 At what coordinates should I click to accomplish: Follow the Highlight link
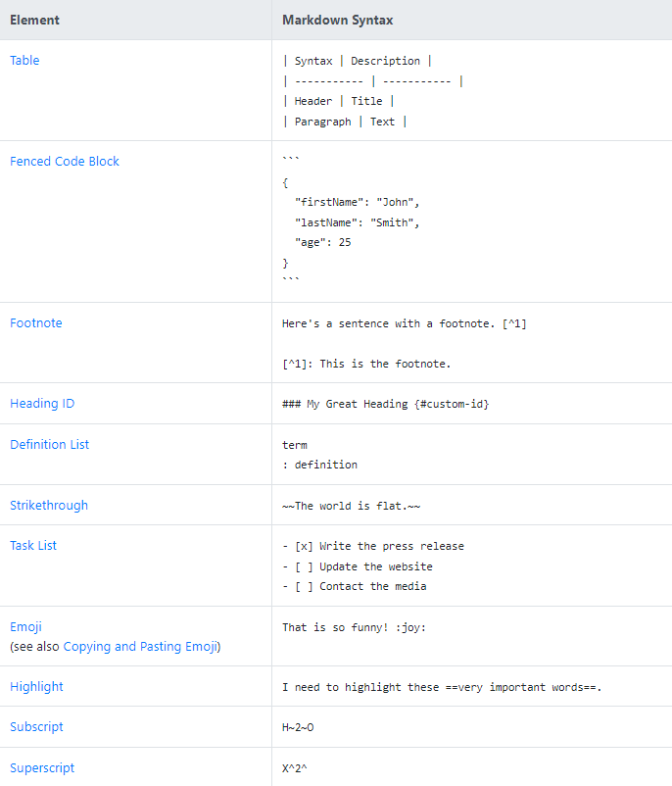(x=36, y=687)
